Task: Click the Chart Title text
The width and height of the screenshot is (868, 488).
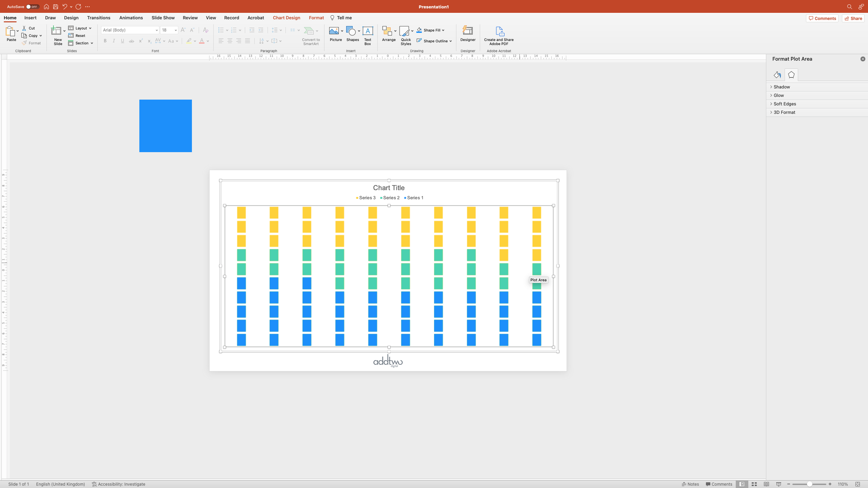Action: [389, 188]
